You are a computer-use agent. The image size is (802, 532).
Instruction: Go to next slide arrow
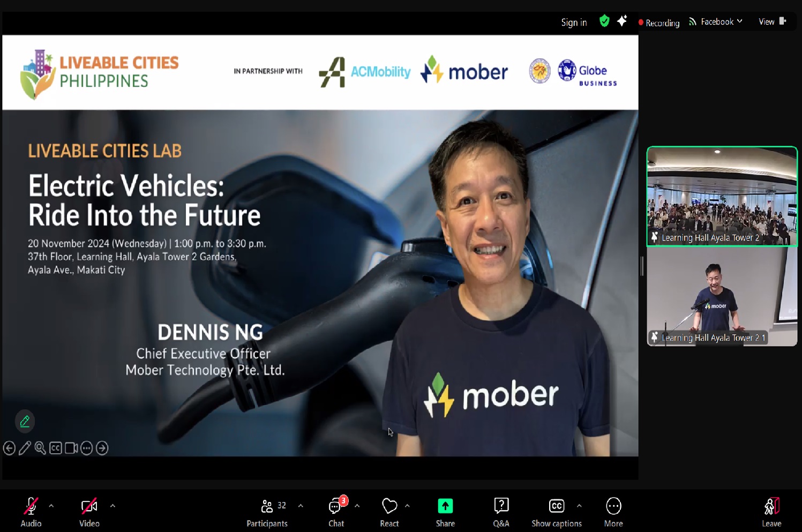point(102,448)
